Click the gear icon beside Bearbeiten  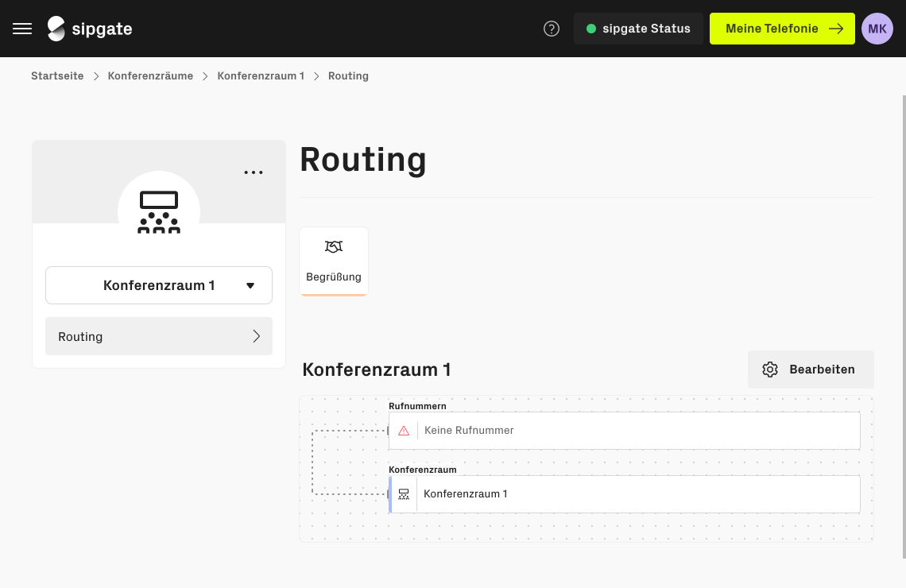pos(770,369)
